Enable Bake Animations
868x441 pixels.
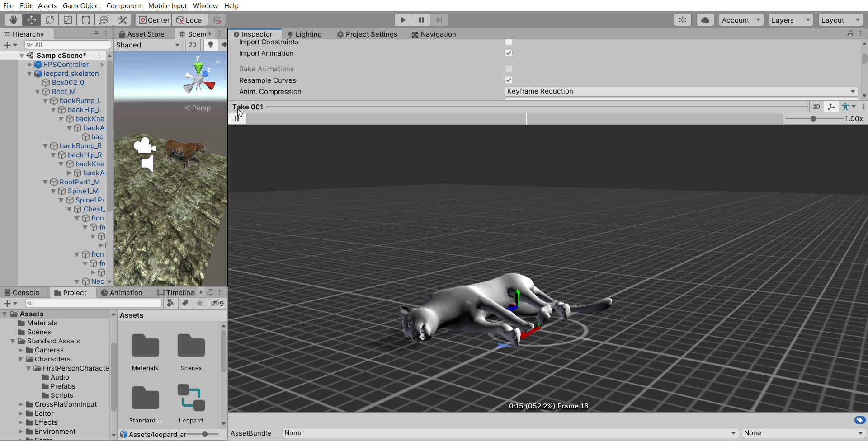(509, 69)
